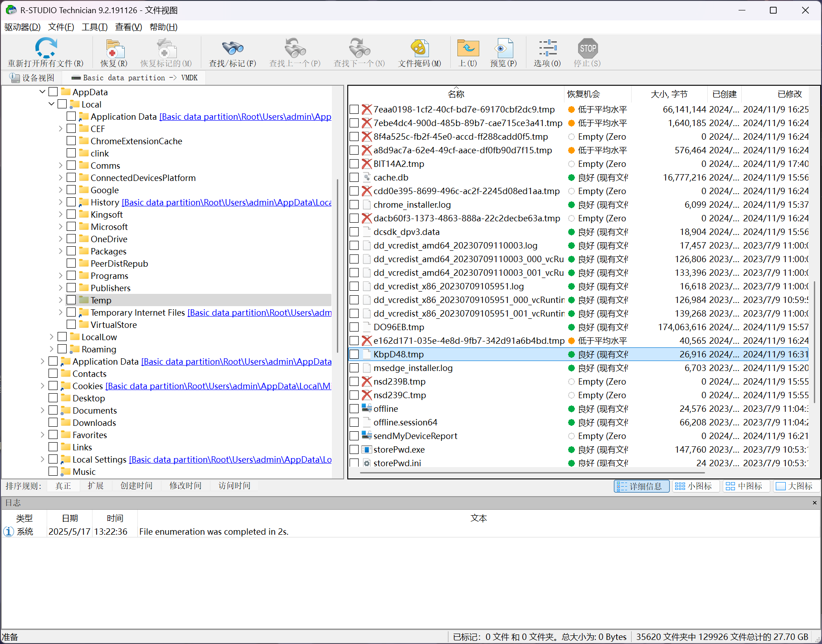Viewport: 822px width, 644px height.
Task: Open the File (文件) menu
Action: [x=61, y=27]
